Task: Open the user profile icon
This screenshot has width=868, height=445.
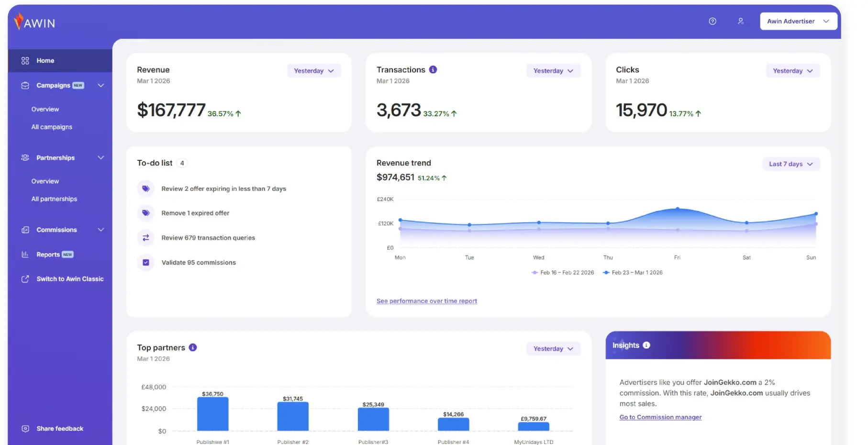Action: [x=741, y=21]
